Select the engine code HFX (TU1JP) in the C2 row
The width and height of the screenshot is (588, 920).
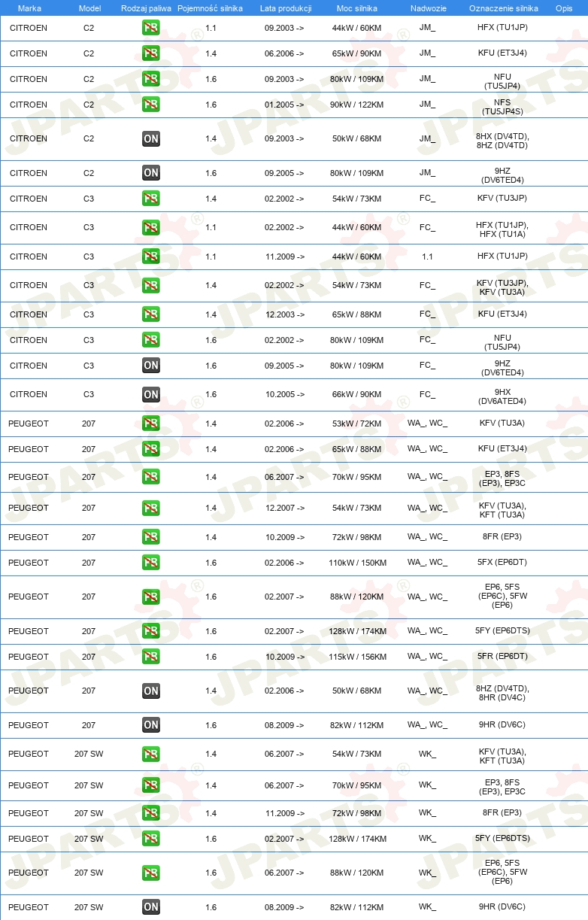click(502, 28)
